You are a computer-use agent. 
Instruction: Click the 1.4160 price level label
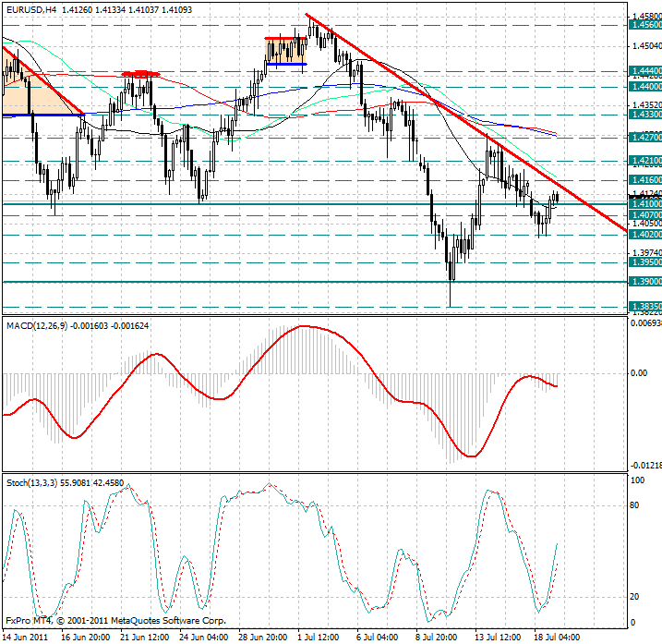[x=645, y=180]
